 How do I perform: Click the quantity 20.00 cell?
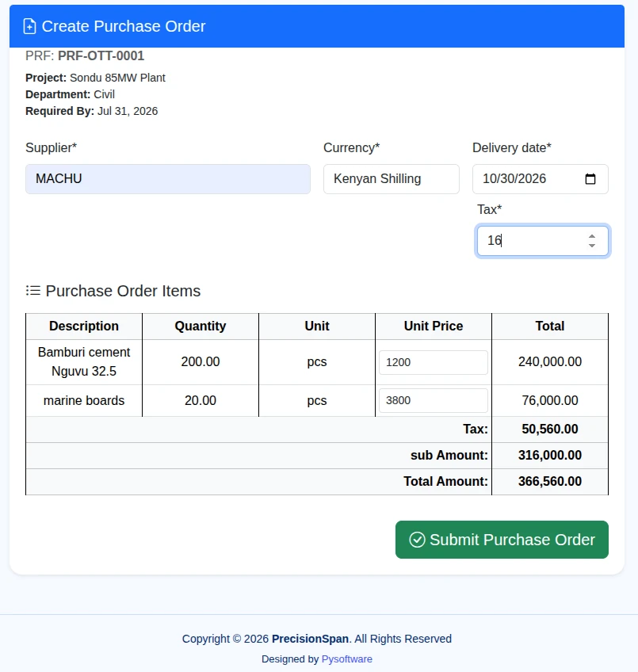[201, 400]
